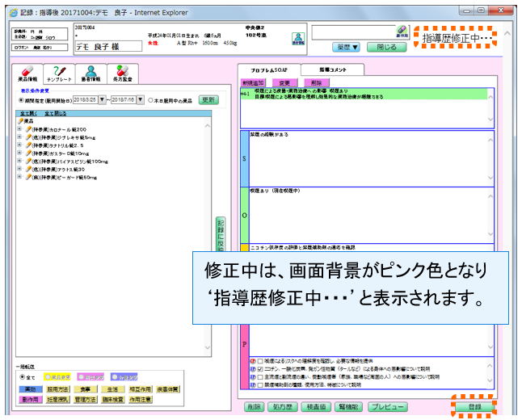Viewport: 522px width, 420px height.
Task: Click the yellow 服用方法 category swatch
Action: click(x=57, y=388)
